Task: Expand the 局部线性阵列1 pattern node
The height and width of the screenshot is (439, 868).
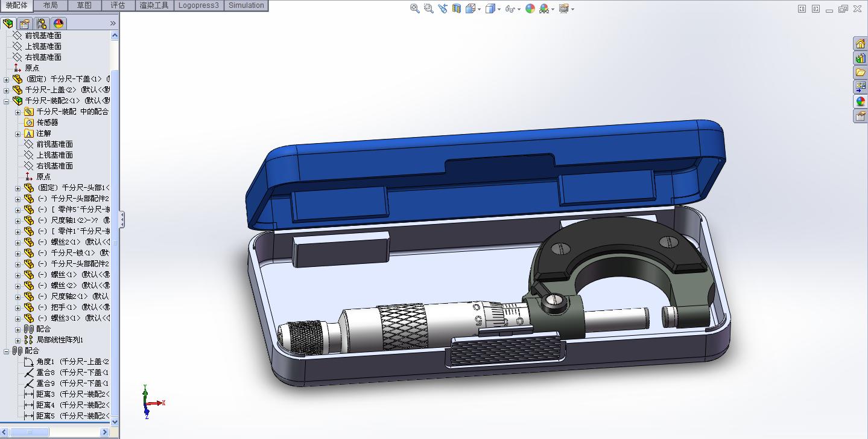Action: pos(18,340)
